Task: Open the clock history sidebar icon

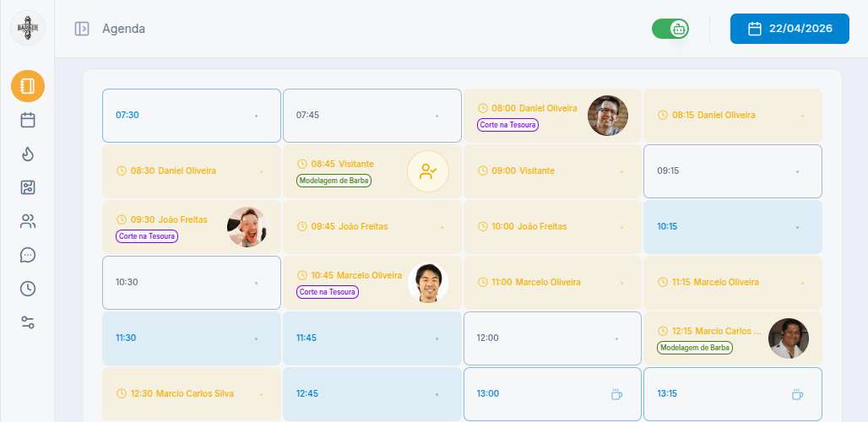Action: click(28, 289)
